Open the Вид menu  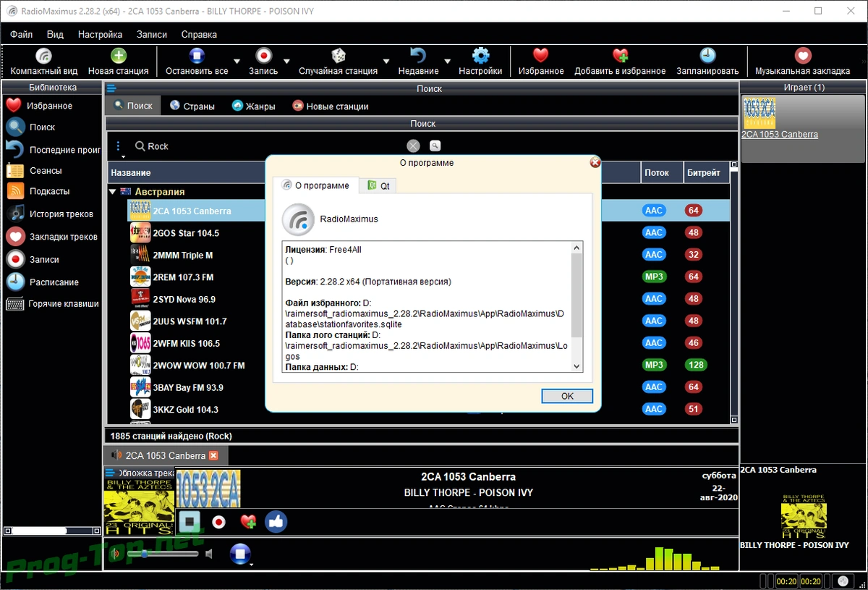(x=55, y=34)
